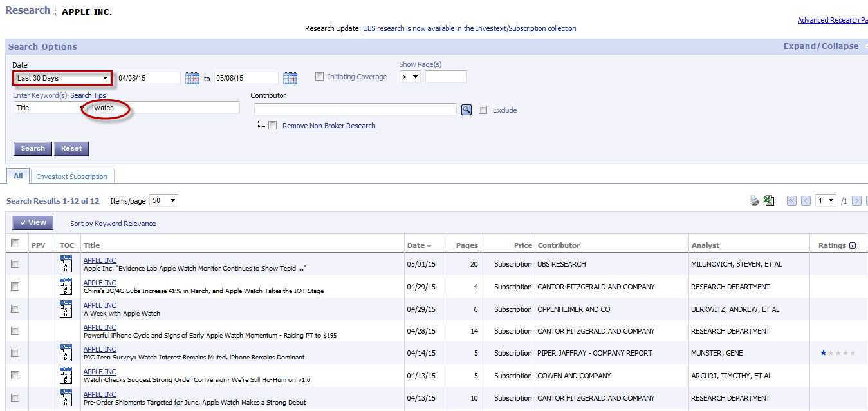Open the Last 30 Days date dropdown

pyautogui.click(x=62, y=78)
